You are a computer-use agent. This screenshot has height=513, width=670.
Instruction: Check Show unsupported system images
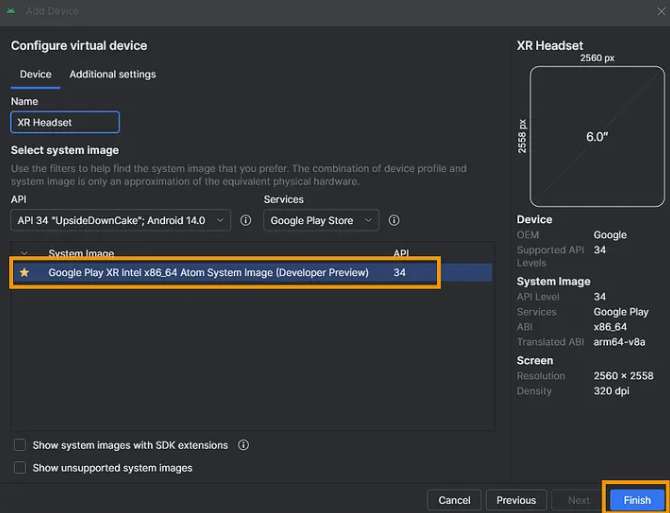tap(20, 467)
